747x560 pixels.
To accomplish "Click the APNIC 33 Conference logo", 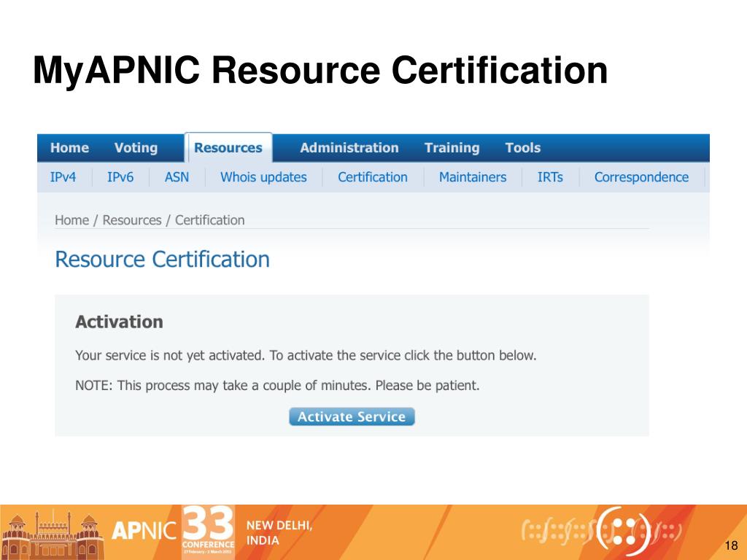I will click(x=174, y=532).
